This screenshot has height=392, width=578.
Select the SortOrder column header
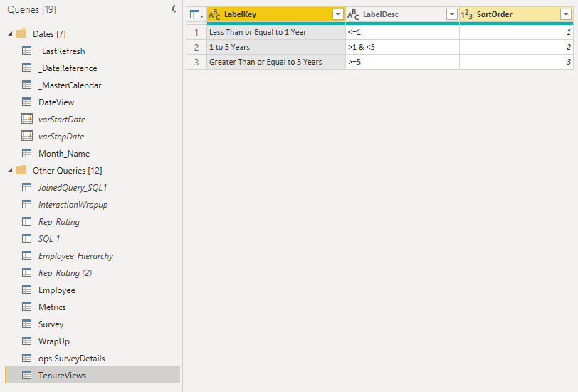point(517,14)
